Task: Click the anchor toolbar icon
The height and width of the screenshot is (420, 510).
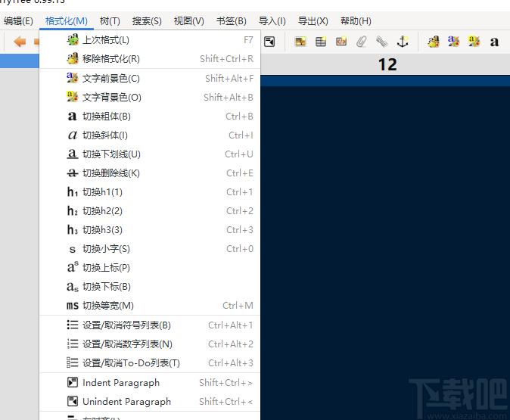Action: [x=403, y=42]
